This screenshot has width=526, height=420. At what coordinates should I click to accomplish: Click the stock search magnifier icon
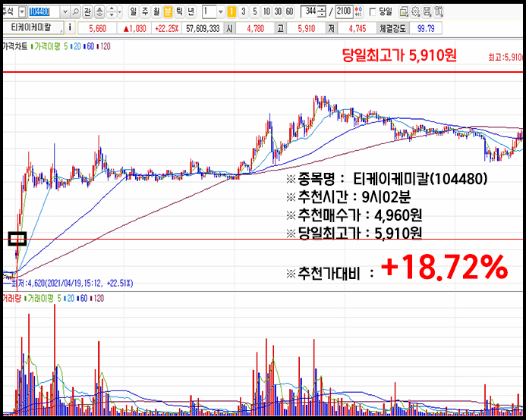coord(76,12)
